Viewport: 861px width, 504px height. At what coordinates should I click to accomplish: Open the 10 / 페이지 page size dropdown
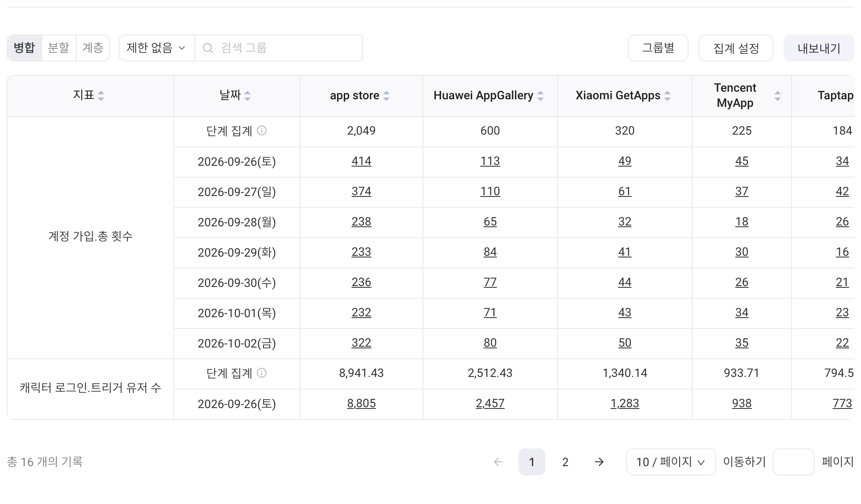pyautogui.click(x=671, y=462)
